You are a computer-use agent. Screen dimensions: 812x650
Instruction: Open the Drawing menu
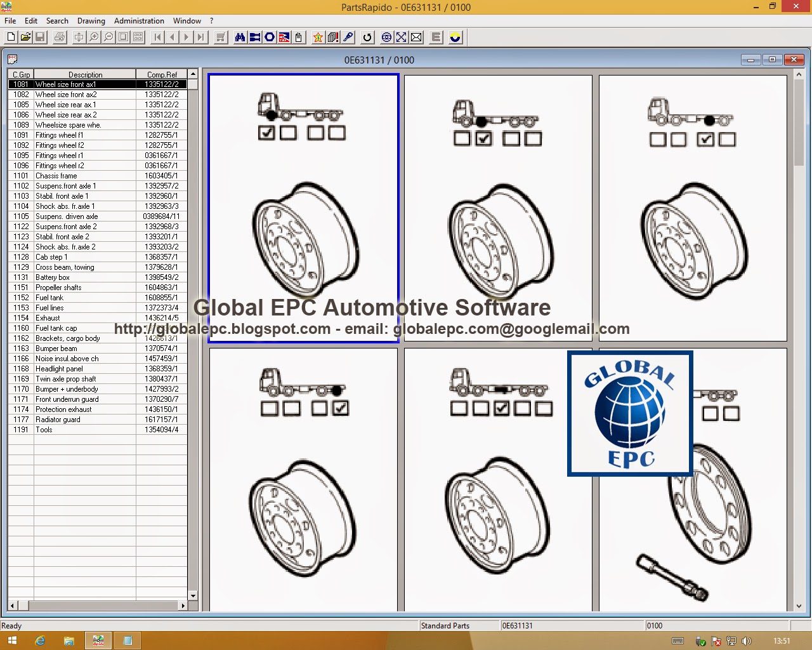(x=91, y=21)
